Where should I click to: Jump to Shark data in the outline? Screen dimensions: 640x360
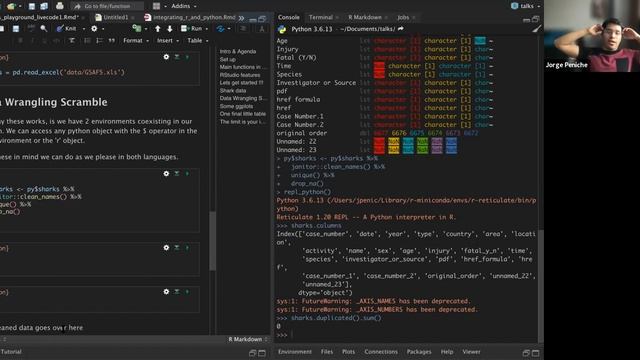[x=233, y=91]
